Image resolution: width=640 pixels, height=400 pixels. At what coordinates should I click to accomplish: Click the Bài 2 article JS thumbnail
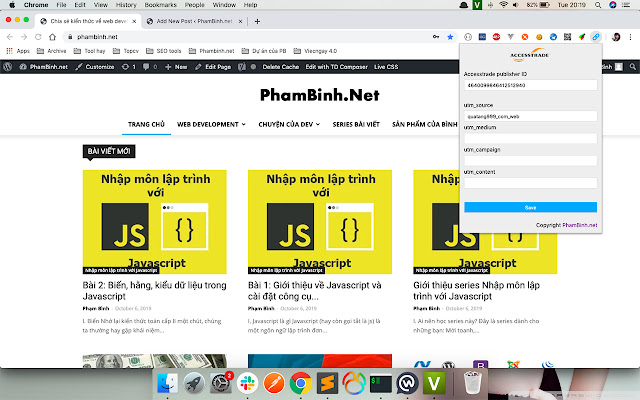(x=154, y=222)
